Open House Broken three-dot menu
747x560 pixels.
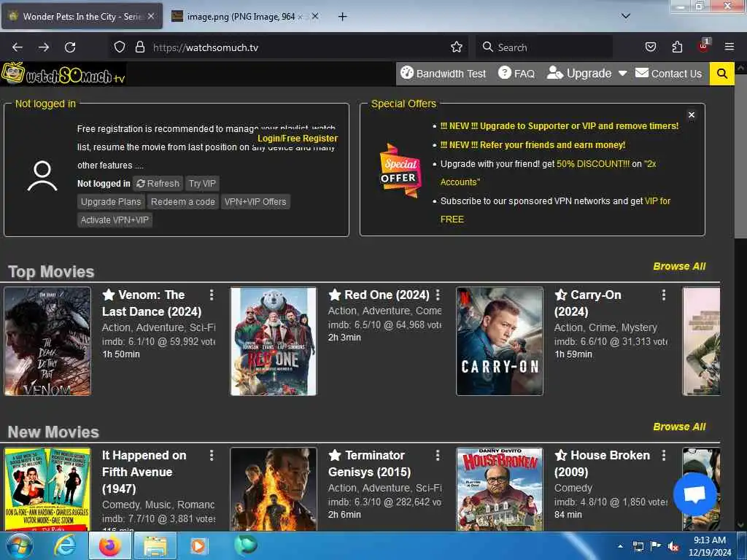(664, 455)
